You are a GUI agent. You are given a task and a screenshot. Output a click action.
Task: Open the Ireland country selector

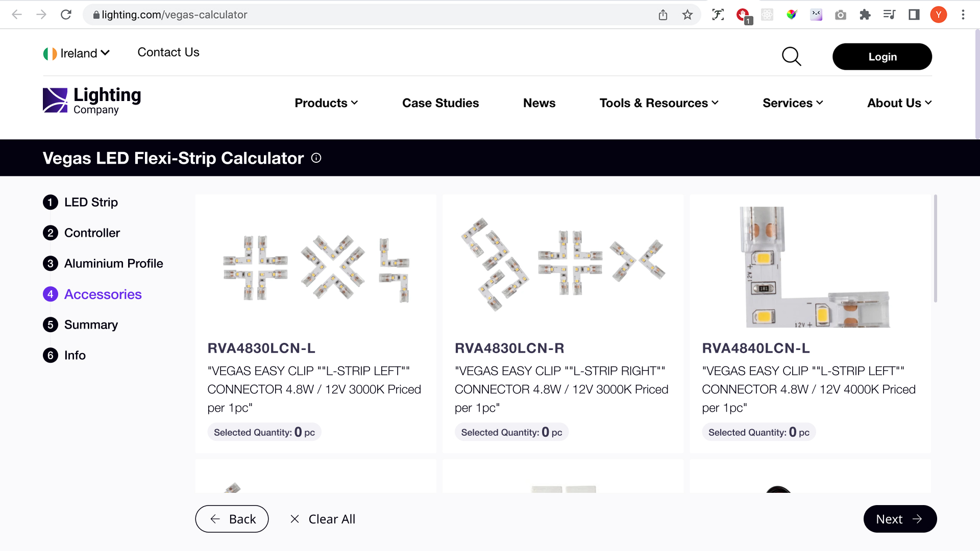[77, 53]
